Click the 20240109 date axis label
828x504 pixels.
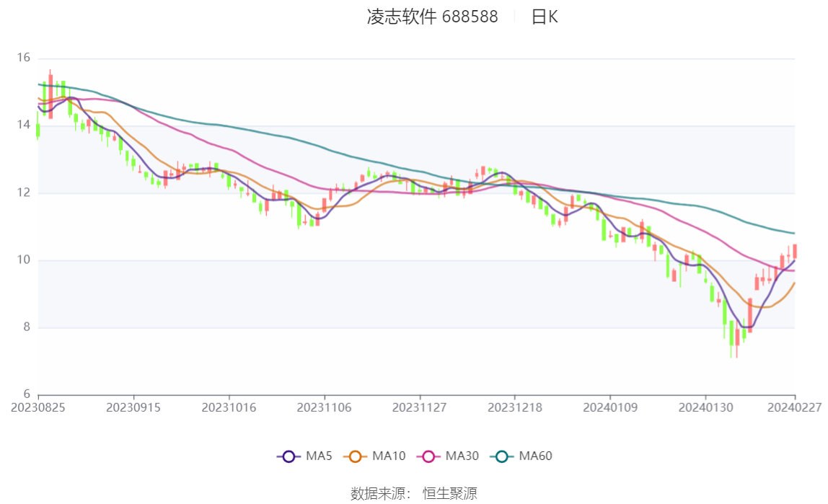610,407
